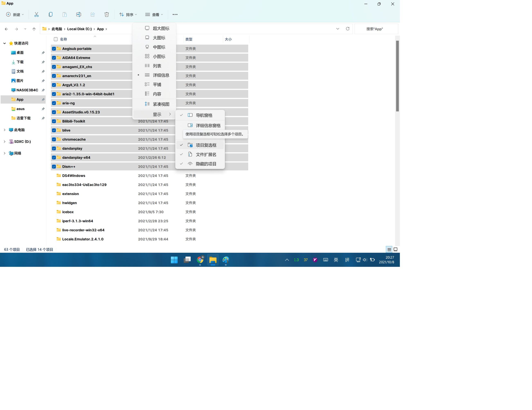Viewport: 532px width, 410px height.
Task: Select 超大图标 view option
Action: point(154,28)
